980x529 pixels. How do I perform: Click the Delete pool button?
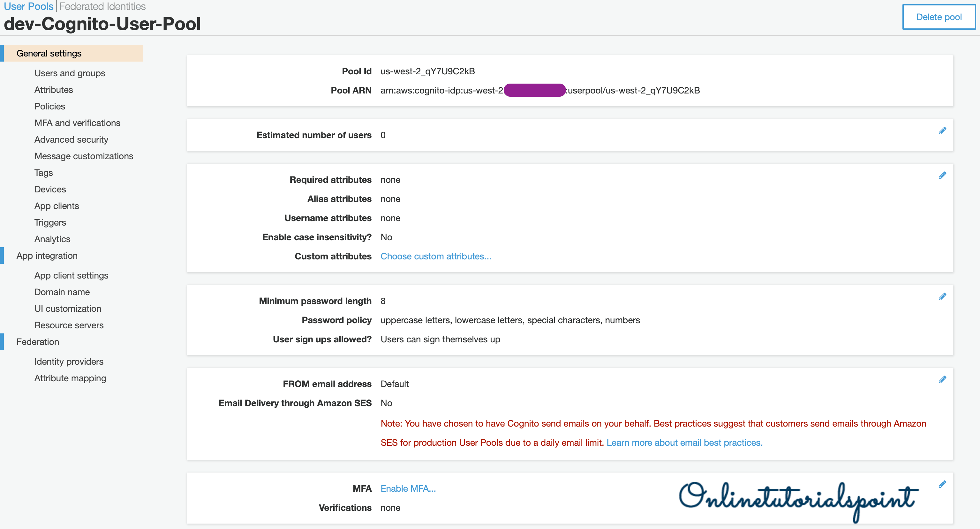(939, 17)
